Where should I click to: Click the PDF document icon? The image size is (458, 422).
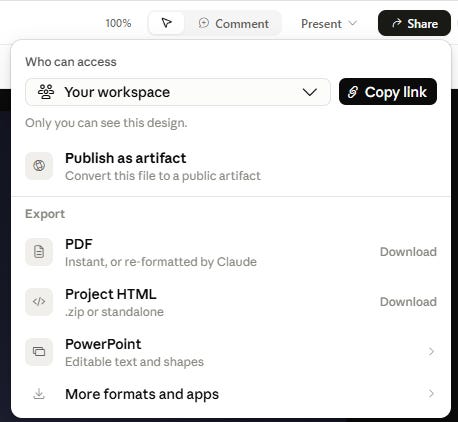click(x=39, y=252)
